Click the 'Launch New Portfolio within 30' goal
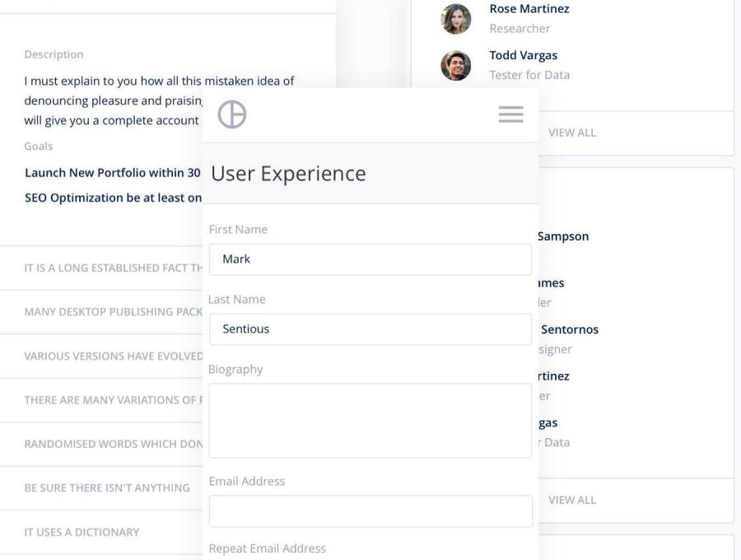The image size is (741, 560). click(113, 173)
